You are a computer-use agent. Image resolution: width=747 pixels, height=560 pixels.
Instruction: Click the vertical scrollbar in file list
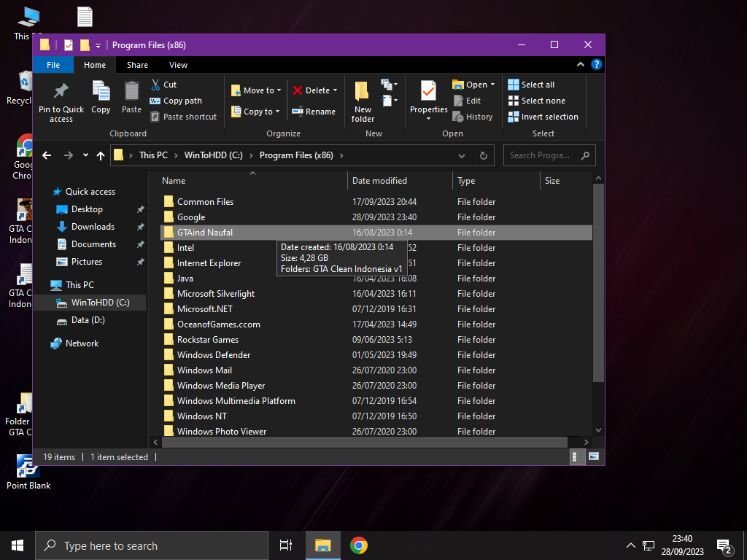click(598, 283)
